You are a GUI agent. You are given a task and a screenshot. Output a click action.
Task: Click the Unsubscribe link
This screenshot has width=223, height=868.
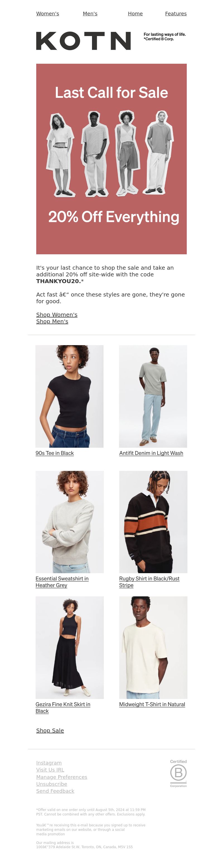(52, 784)
